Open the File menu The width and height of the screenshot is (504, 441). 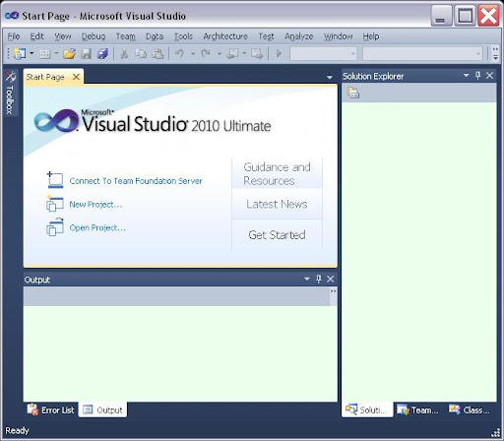coord(14,36)
